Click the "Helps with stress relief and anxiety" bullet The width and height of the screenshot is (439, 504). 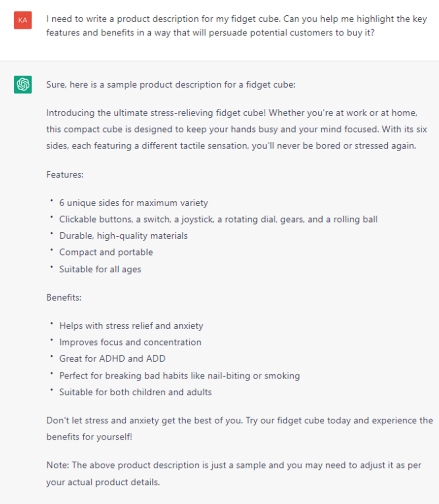click(x=131, y=326)
